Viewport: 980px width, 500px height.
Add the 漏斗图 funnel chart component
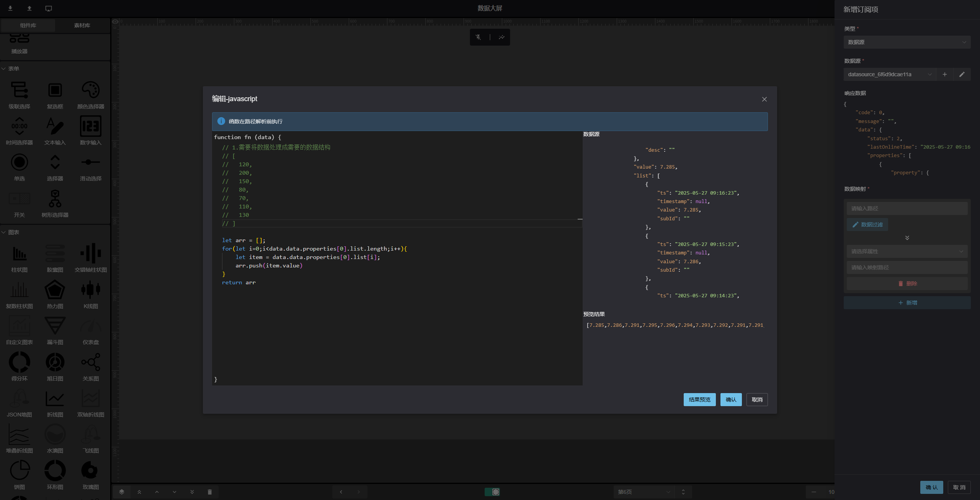pyautogui.click(x=55, y=326)
